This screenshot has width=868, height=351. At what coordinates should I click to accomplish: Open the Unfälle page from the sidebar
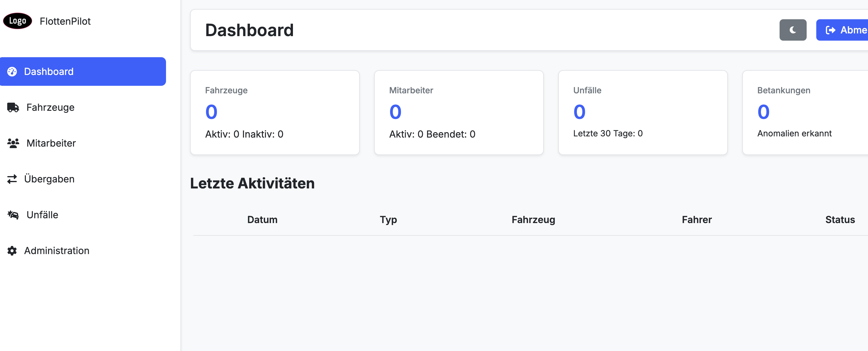coord(42,215)
